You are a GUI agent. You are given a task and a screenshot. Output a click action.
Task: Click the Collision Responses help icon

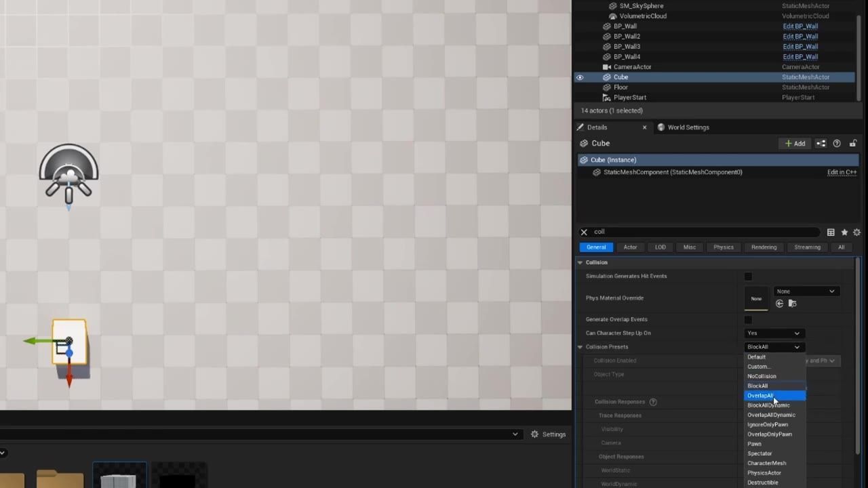coord(653,402)
